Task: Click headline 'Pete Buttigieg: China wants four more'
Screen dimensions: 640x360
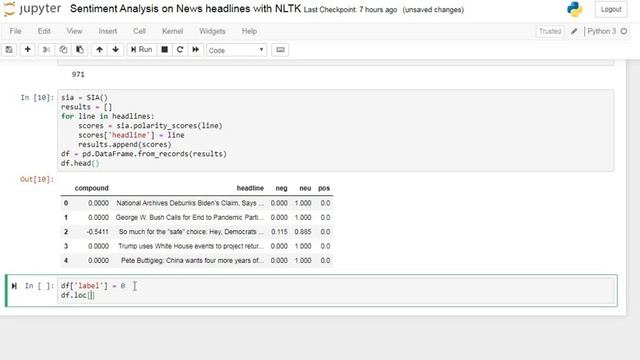Action: click(x=192, y=260)
